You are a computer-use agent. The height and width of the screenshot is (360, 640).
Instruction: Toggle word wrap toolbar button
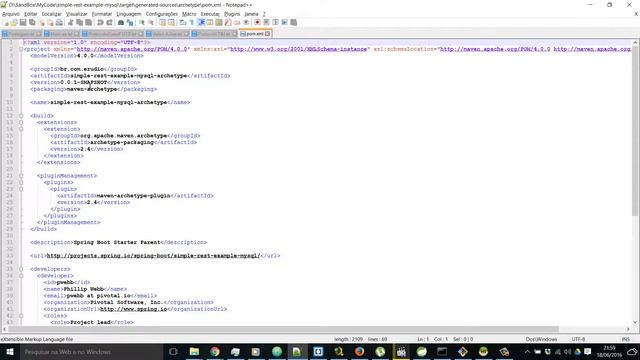(x=183, y=22)
